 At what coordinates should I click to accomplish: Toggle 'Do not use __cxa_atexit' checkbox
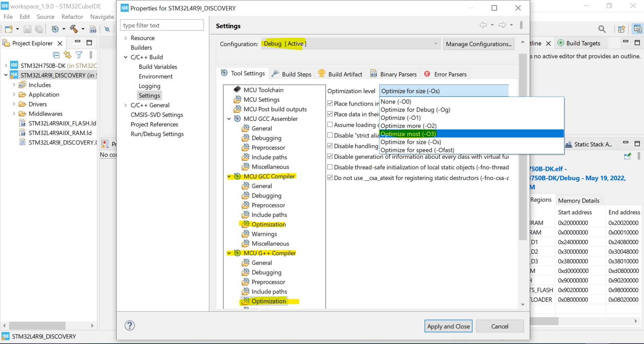[x=330, y=178]
